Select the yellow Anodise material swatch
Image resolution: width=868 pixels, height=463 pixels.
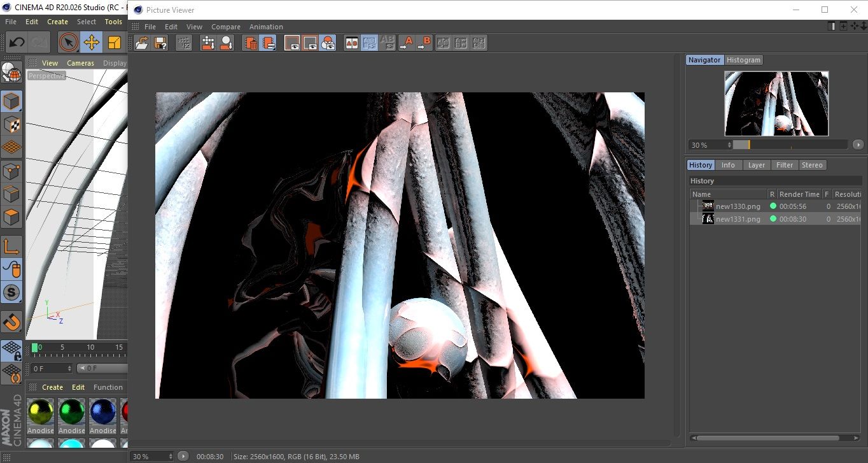tap(40, 411)
